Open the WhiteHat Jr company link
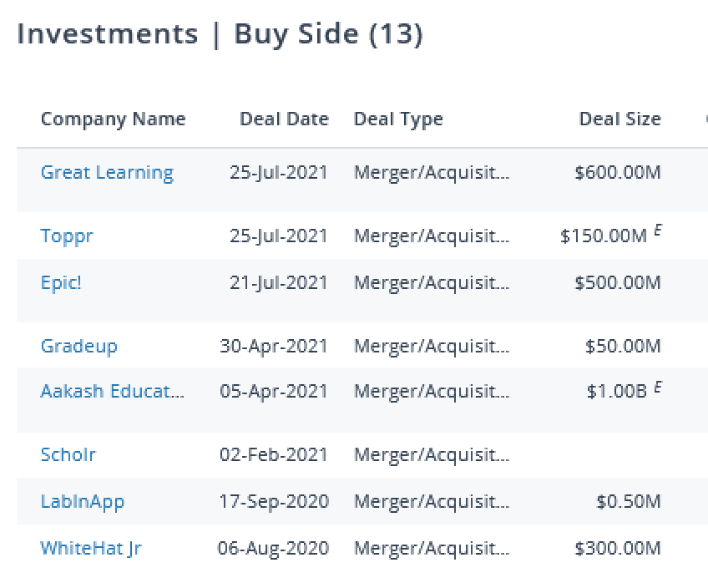708x588 pixels. (90, 548)
